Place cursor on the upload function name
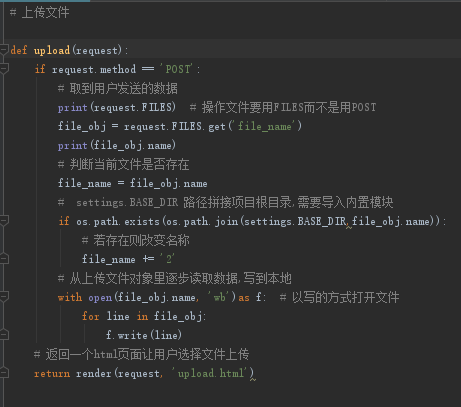This screenshot has width=461, height=407. [x=52, y=50]
